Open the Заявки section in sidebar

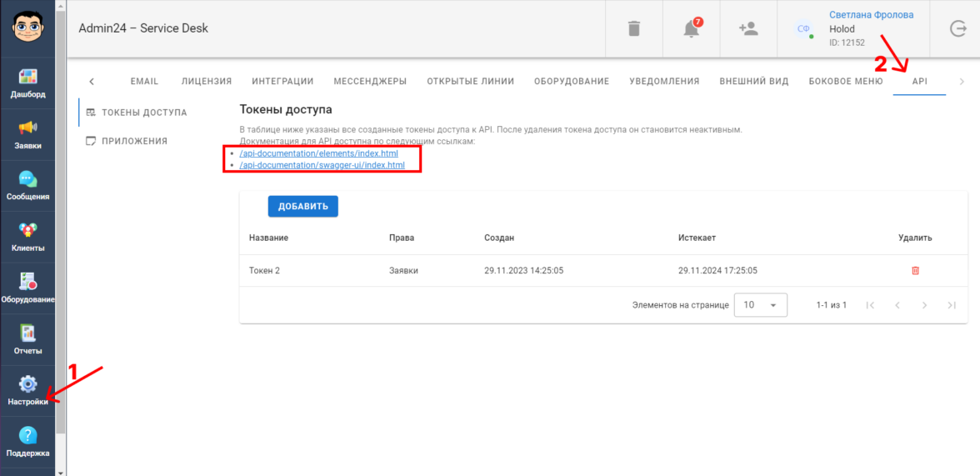click(27, 133)
